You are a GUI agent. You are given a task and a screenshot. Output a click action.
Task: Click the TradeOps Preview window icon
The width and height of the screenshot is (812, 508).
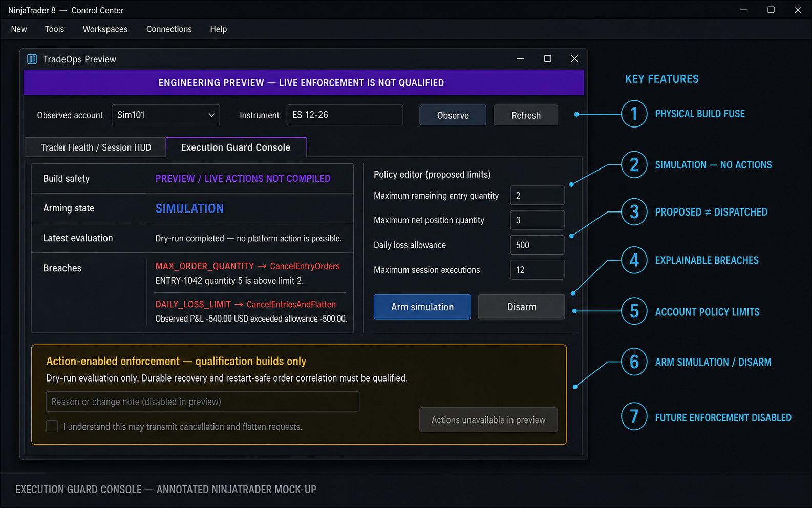click(x=32, y=59)
